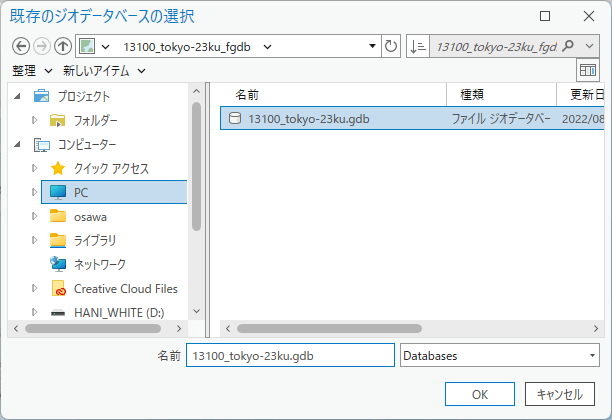Click the search magnifier icon
Image resolution: width=612 pixels, height=420 pixels.
click(568, 46)
